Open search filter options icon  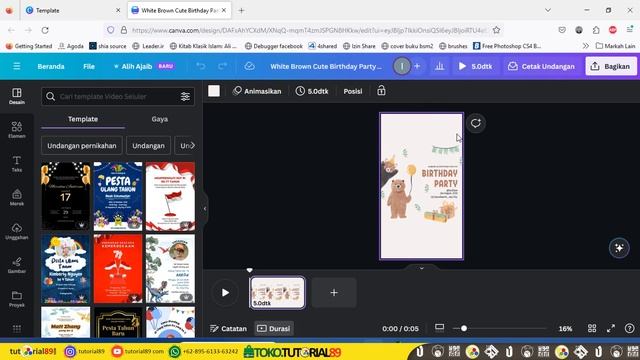(185, 96)
